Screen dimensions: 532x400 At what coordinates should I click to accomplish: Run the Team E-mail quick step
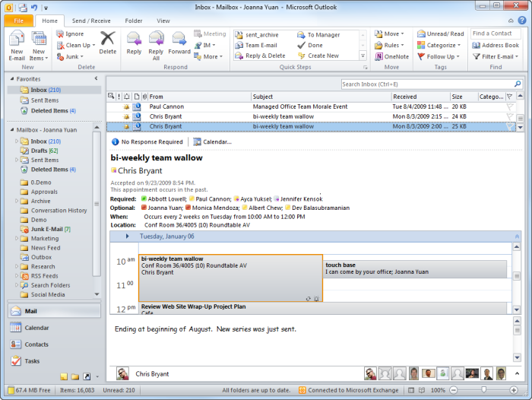click(256, 45)
